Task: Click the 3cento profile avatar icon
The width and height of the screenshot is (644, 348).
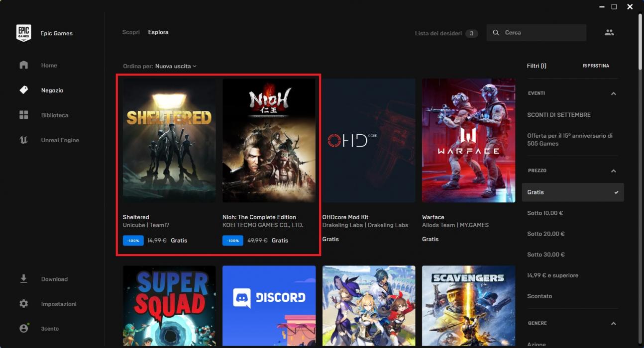Action: tap(23, 329)
